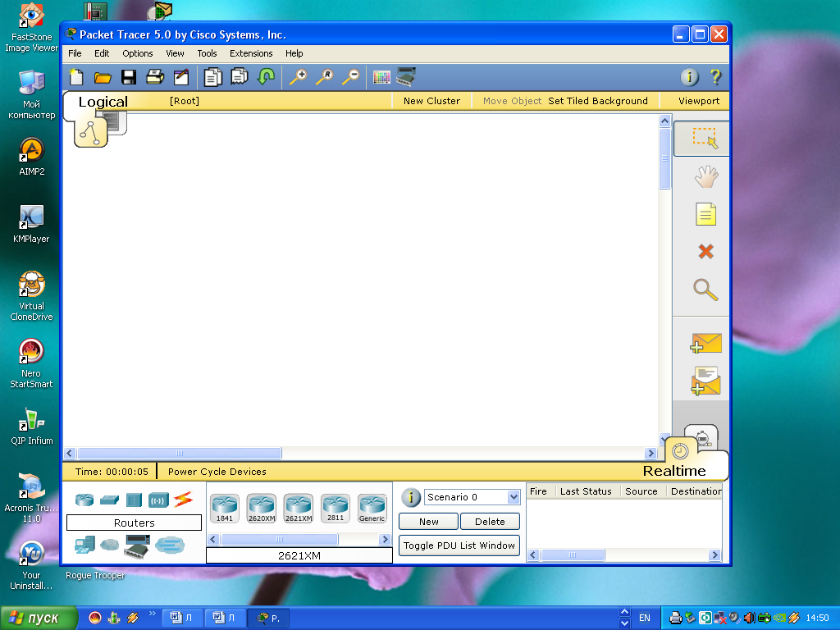Click the scenario information i button

point(411,497)
